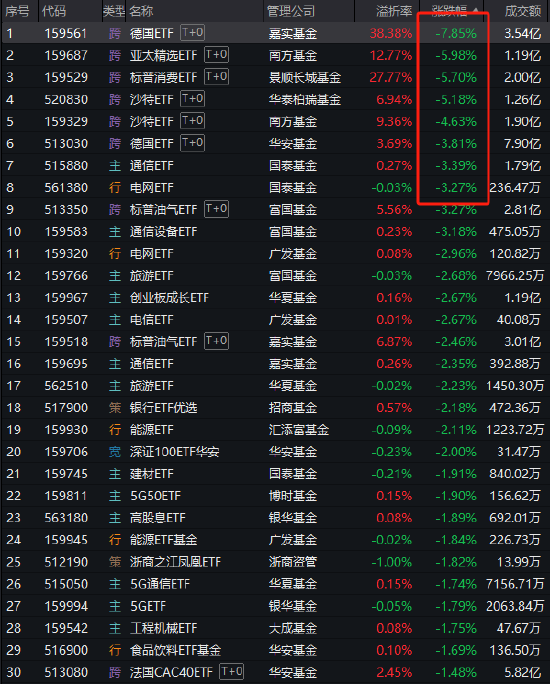The image size is (550, 684).
Task: Click the 行 type icon for 561380
Action: (115, 188)
